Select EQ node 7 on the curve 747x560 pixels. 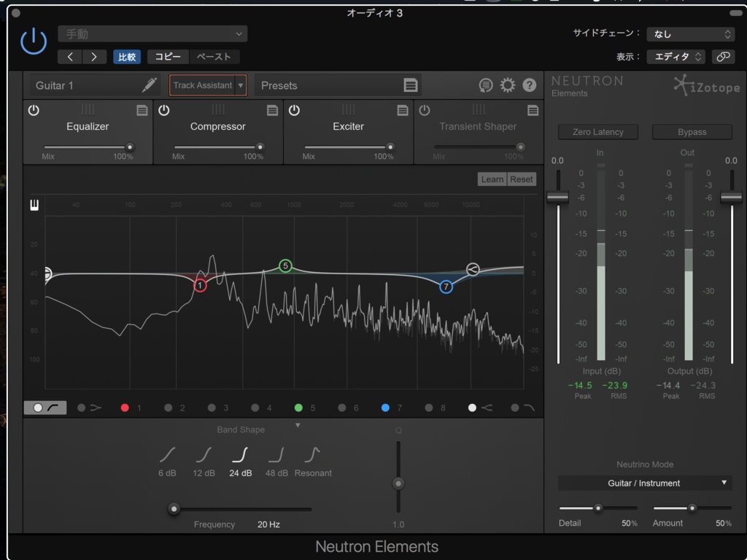click(x=446, y=287)
